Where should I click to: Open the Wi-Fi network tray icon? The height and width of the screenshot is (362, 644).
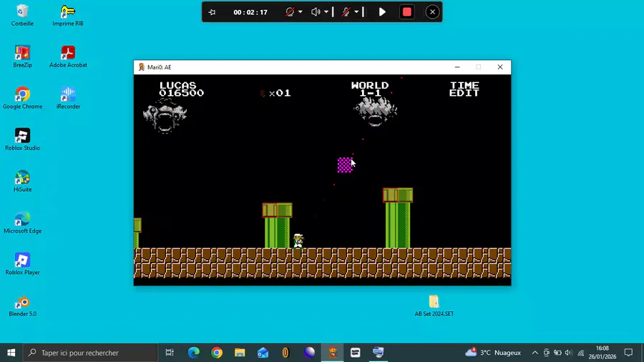pyautogui.click(x=580, y=353)
